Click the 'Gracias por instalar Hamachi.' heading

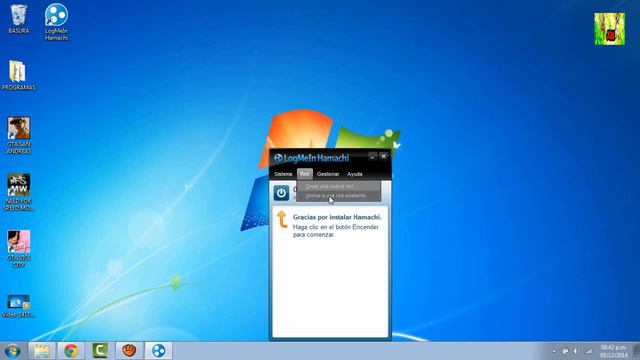pos(337,217)
